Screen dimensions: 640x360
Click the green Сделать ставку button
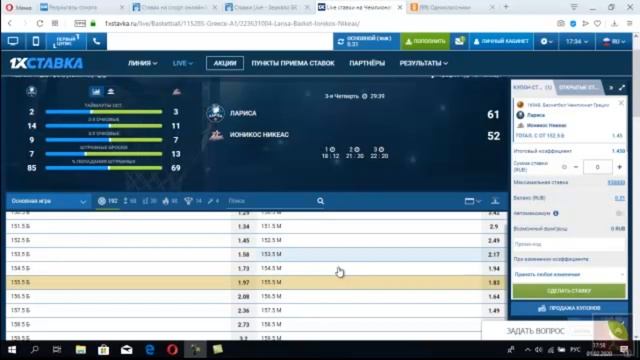coord(569,291)
